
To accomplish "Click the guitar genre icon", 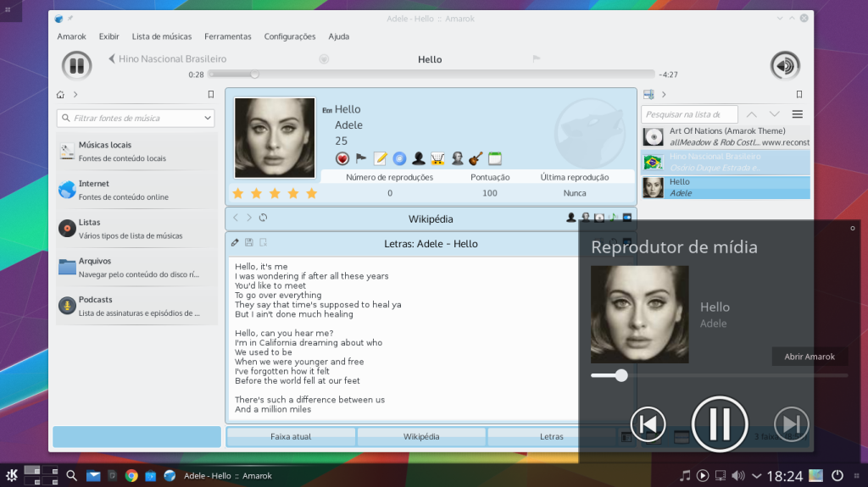I will pyautogui.click(x=476, y=159).
